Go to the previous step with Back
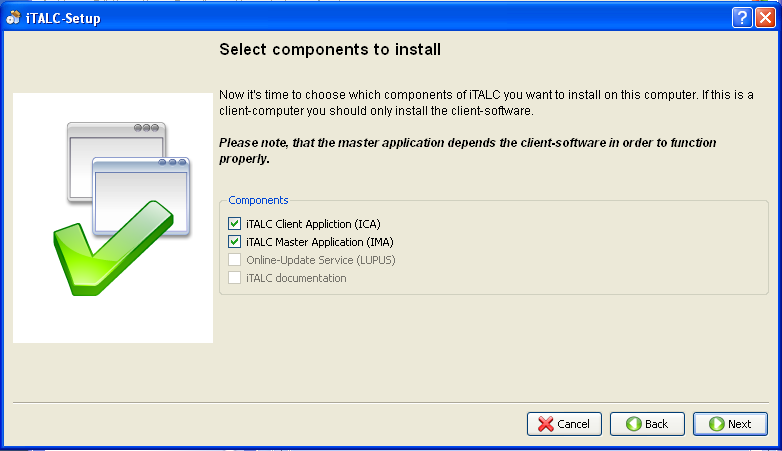This screenshot has height=451, width=782. coord(646,424)
